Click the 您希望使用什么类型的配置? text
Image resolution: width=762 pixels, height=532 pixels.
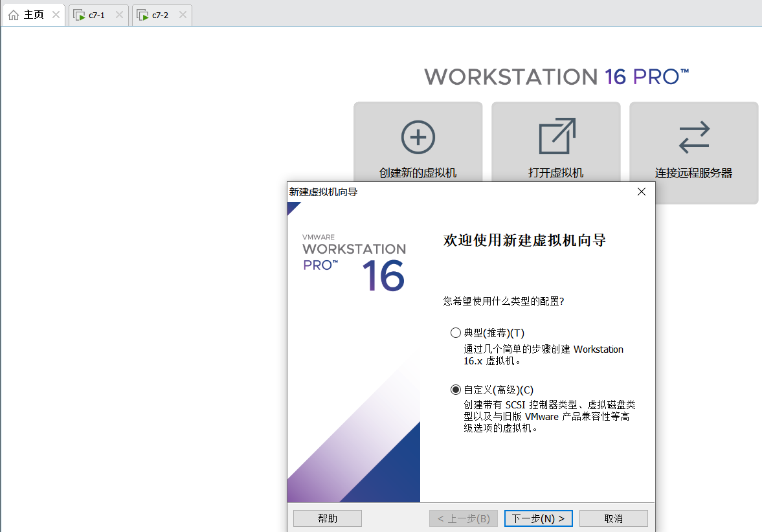[x=504, y=301]
